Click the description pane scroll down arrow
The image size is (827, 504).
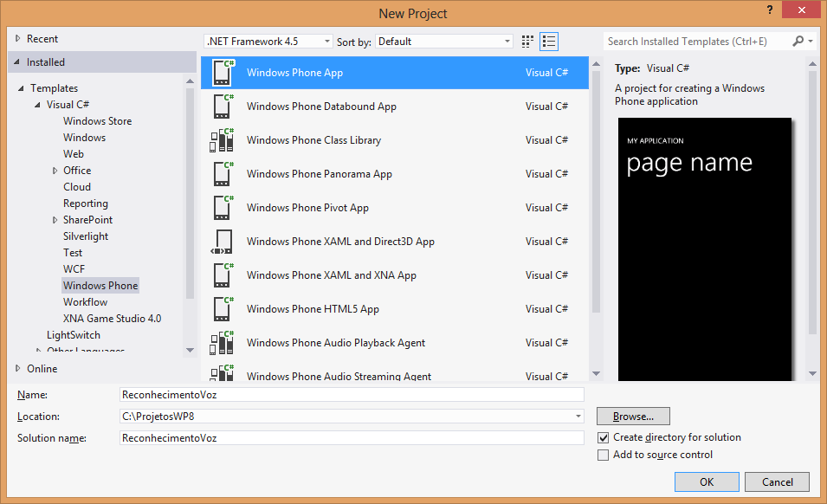812,374
